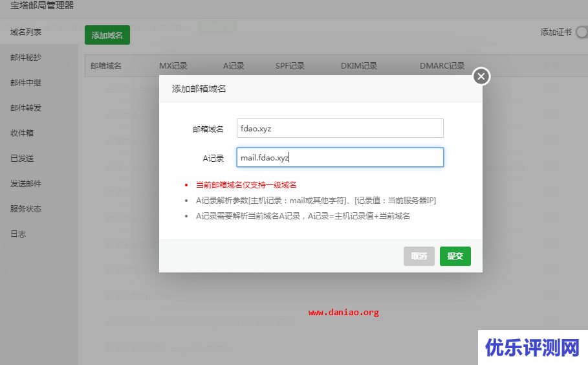Image resolution: width=588 pixels, height=365 pixels.
Task: Click the hint starting A记录解析参数
Action: [x=316, y=201]
